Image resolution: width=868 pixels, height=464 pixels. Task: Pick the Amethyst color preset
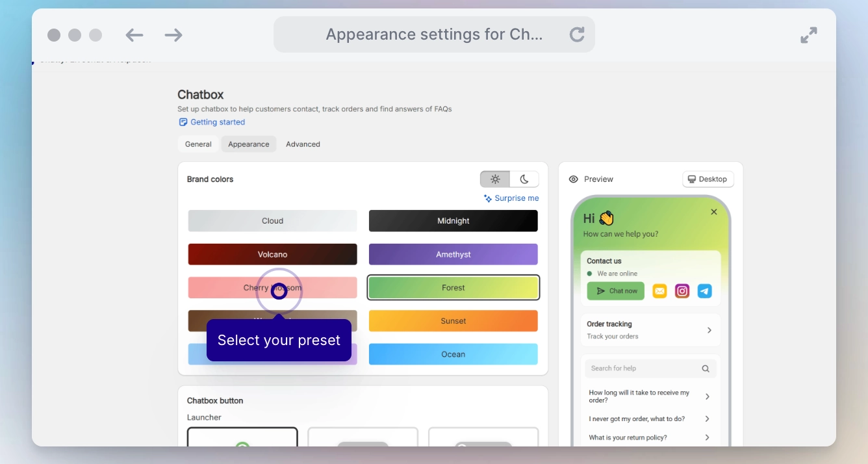[453, 254]
